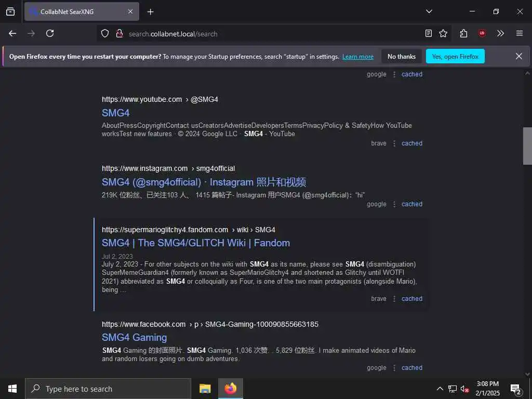Image resolution: width=532 pixels, height=399 pixels.
Task: Open cached link for Fandom result
Action: coord(412,299)
